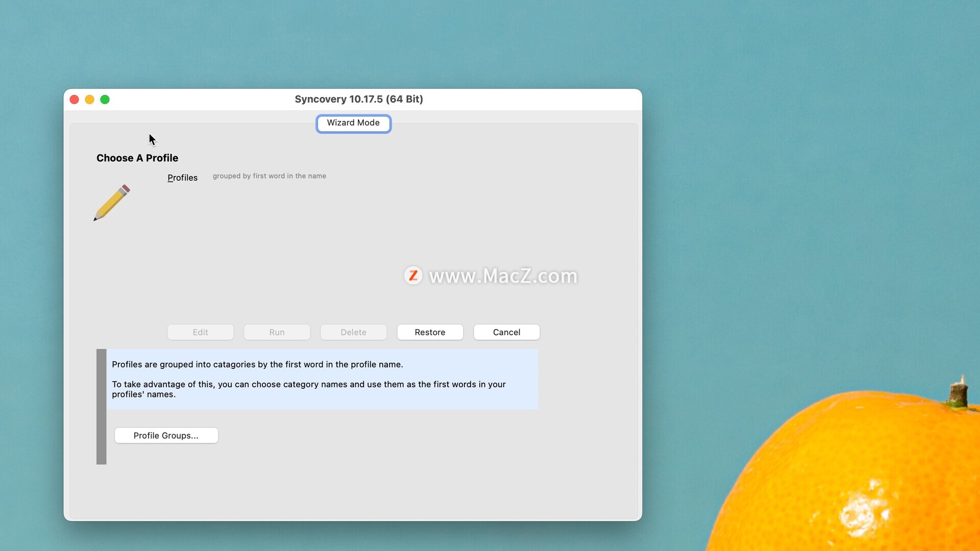Click the Cancel button
Screen dimensions: 980x551
pyautogui.click(x=506, y=332)
